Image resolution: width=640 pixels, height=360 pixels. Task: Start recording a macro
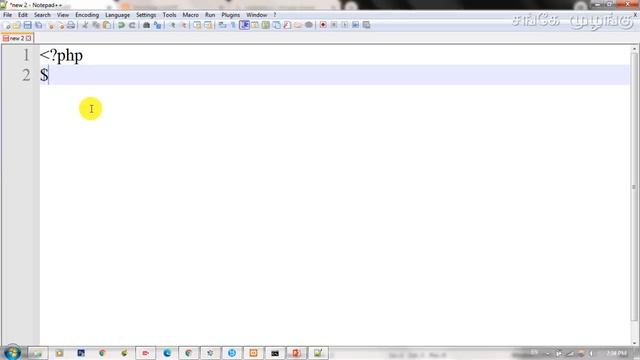(323, 25)
